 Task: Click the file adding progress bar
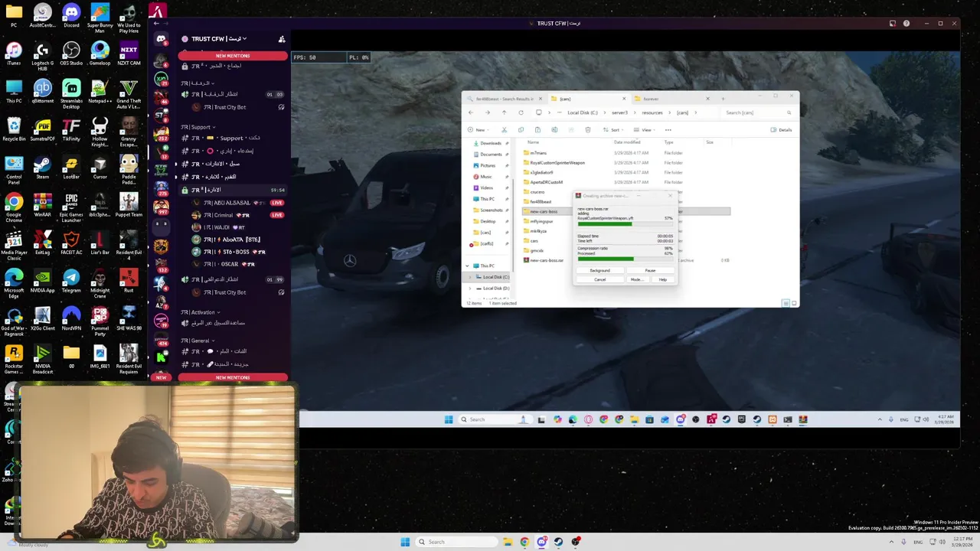pos(625,224)
